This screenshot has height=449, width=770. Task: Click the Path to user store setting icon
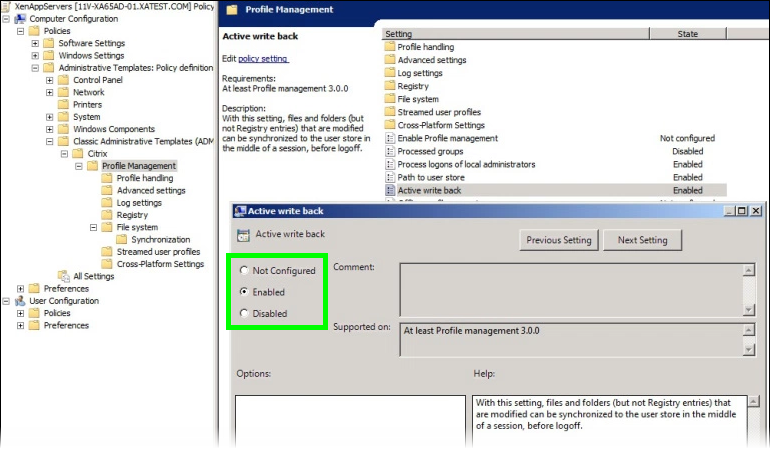[x=390, y=177]
